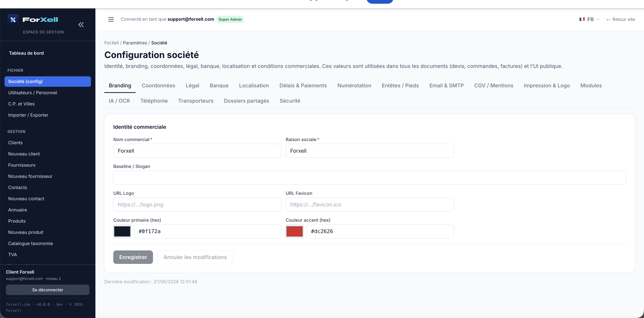Open C.P. et Villes
The height and width of the screenshot is (318, 644).
tap(48, 104)
